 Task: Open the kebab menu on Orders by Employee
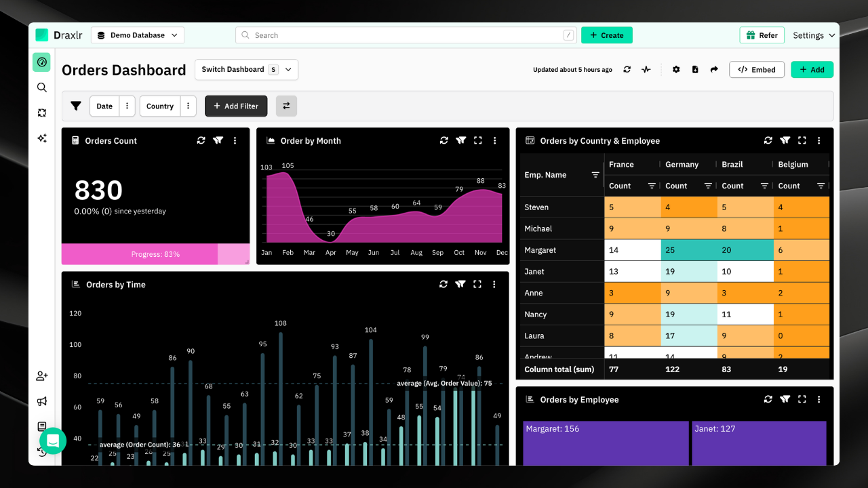tap(818, 399)
